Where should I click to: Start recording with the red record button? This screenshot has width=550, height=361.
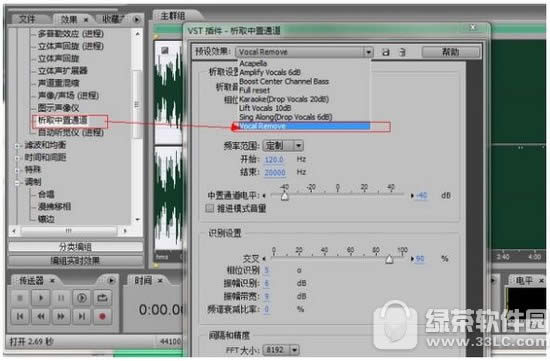[x=102, y=316]
